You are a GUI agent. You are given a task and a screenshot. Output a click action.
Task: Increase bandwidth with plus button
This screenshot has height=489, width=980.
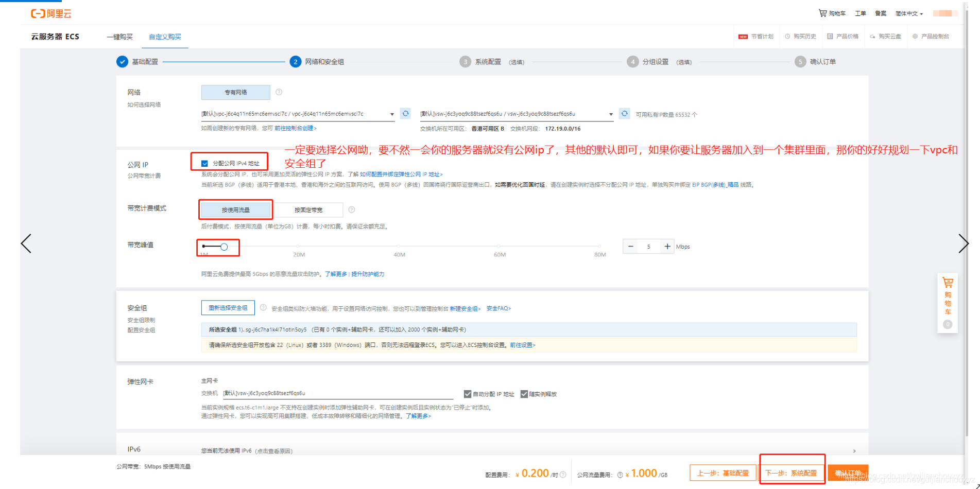667,247
